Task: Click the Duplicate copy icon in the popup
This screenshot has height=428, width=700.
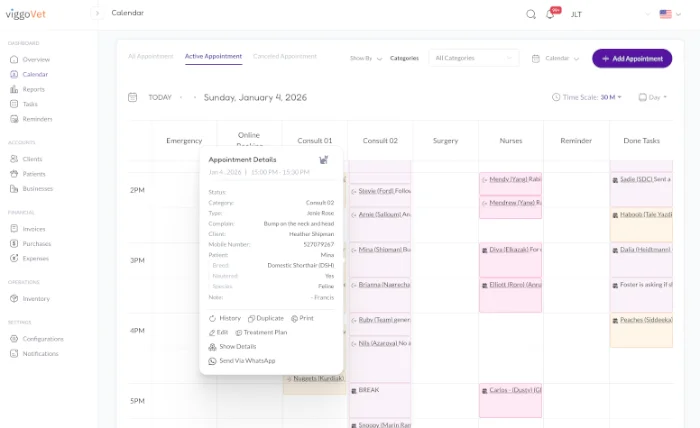Action: (x=251, y=318)
